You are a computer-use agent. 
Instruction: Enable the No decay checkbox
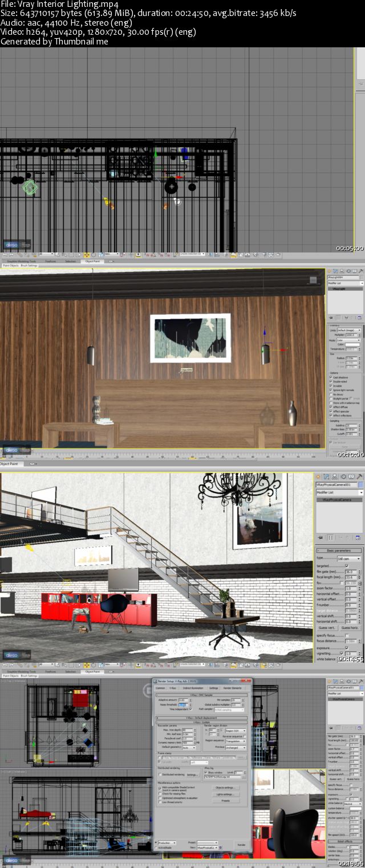coord(331,394)
